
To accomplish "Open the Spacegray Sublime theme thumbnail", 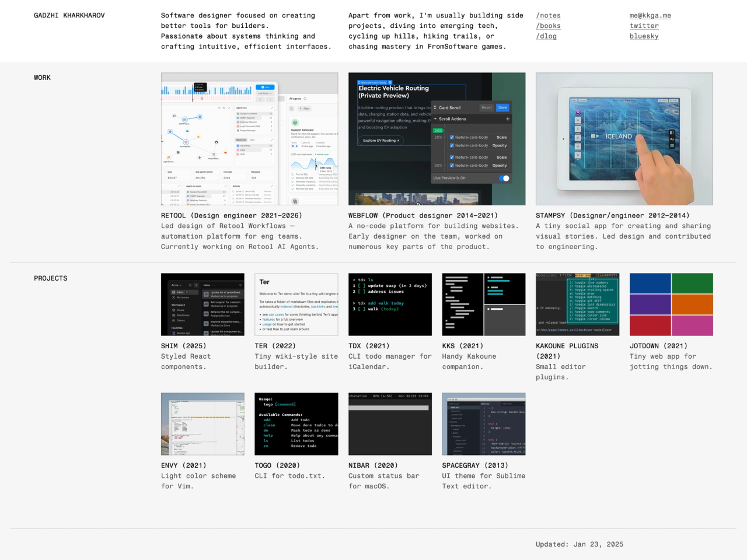I will coord(484,424).
